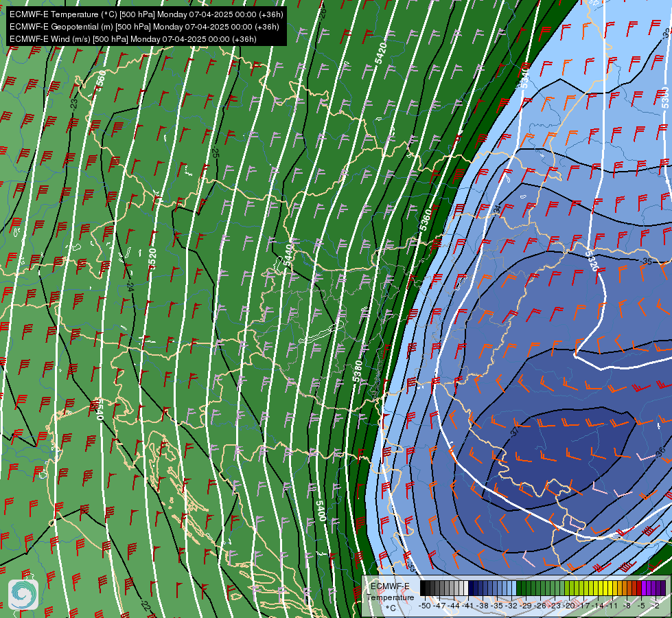This screenshot has height=618, width=672.
Task: Pick the black swatch at legend's -50 end
Action: (x=423, y=588)
